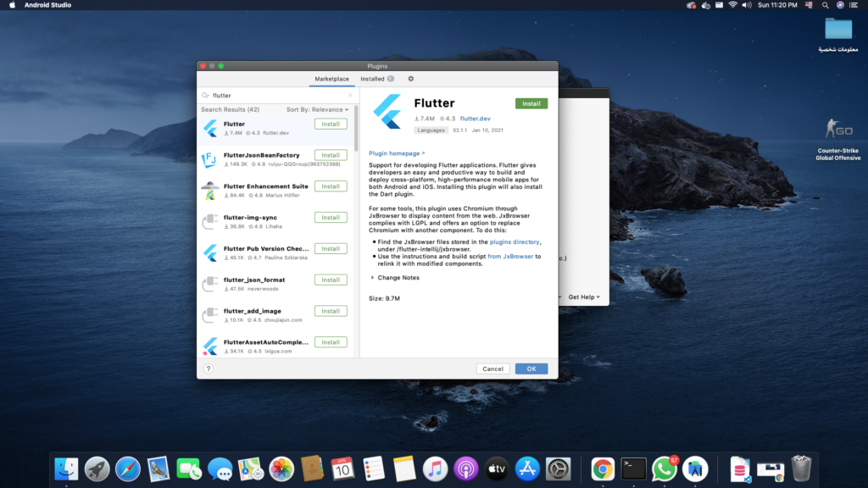Screen dimensions: 868x488
Task: Click FlutterJsonBeanFactory plugin icon
Action: [x=209, y=159]
